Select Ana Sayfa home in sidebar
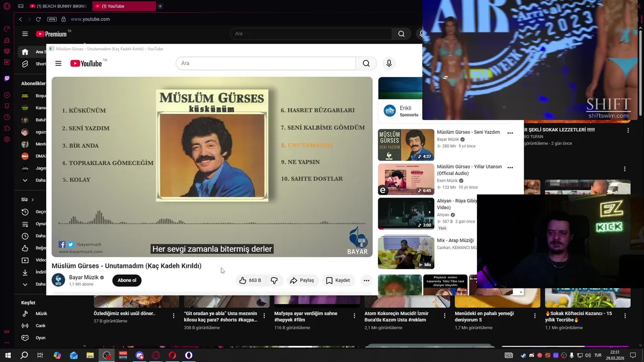The width and height of the screenshot is (644, 362). coord(33,52)
